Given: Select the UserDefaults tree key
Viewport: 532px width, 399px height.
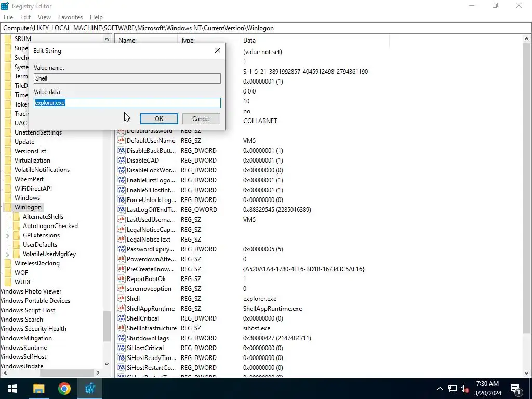Looking at the screenshot, I should tap(40, 245).
